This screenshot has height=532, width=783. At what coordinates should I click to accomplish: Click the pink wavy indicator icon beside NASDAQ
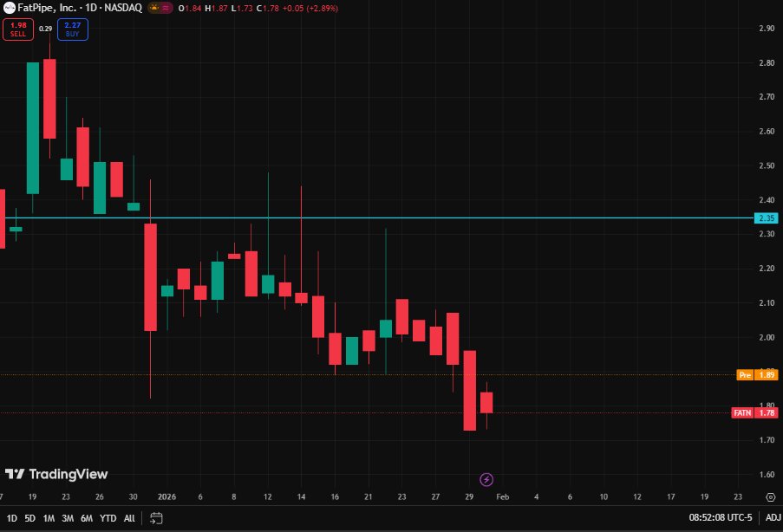point(166,8)
